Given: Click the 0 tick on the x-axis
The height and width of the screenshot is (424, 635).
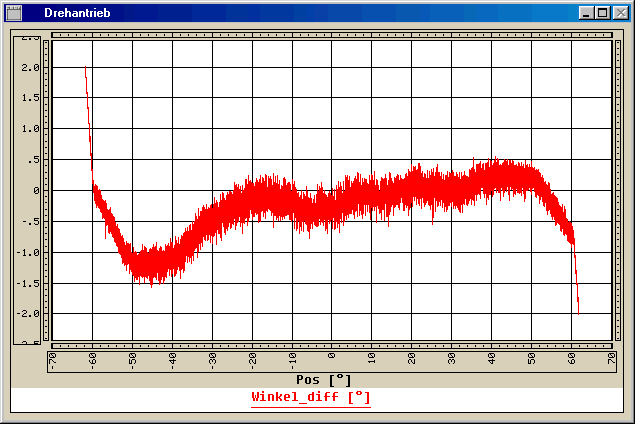Looking at the screenshot, I should [332, 359].
